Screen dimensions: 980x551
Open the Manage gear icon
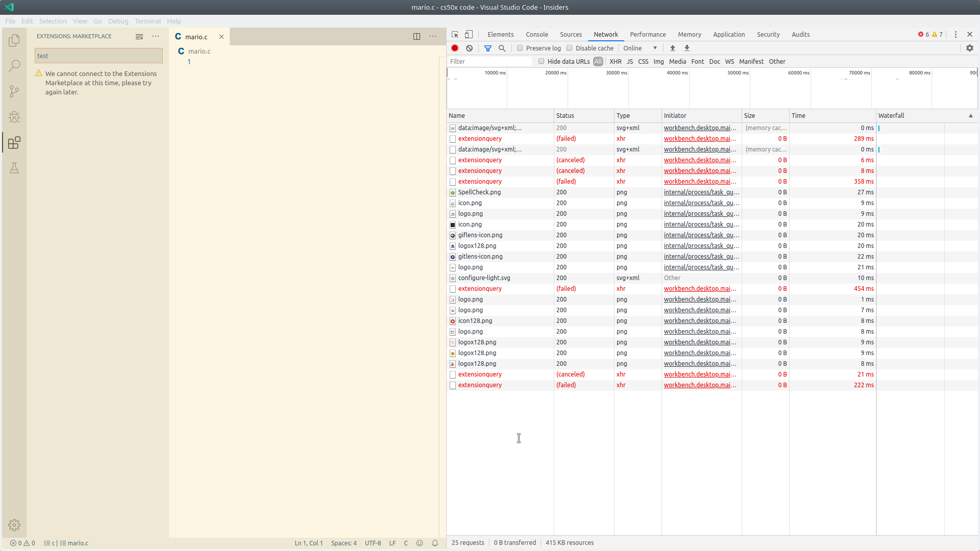[x=14, y=525]
